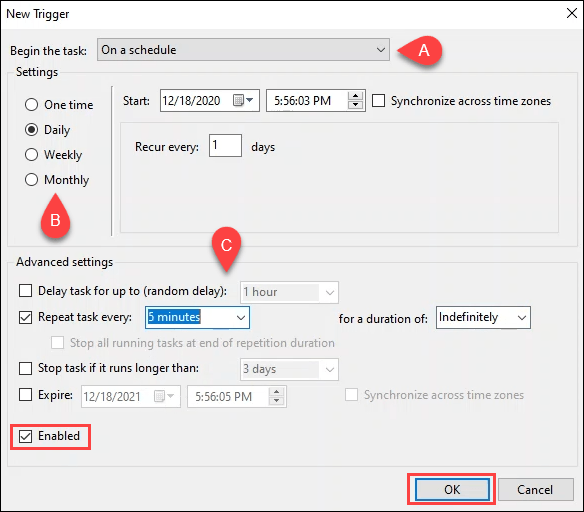584x512 pixels.
Task: Click the Expire date field 12/18/2021
Action: pos(131,396)
